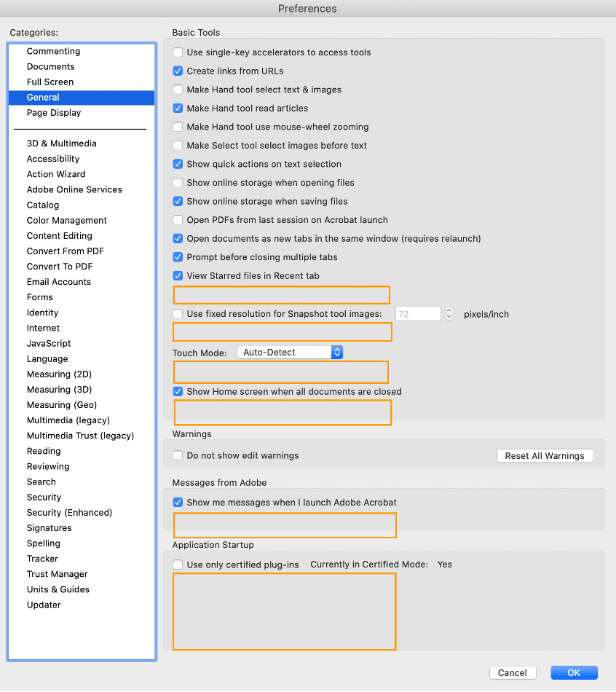
Task: Enable Do not show edit warnings
Action: pyautogui.click(x=178, y=455)
